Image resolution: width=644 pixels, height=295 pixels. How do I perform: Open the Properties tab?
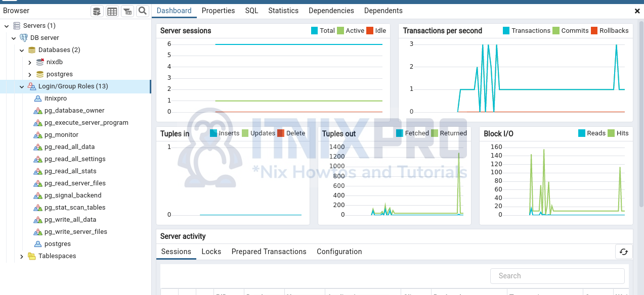(x=218, y=11)
